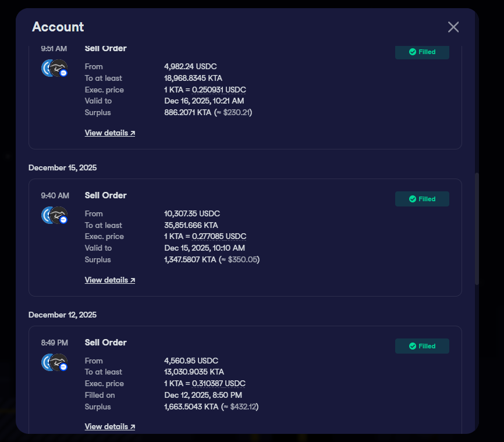The image size is (504, 442).
Task: Click valid-to Dec 15, 2025, 10:10 AM
Action: point(204,248)
